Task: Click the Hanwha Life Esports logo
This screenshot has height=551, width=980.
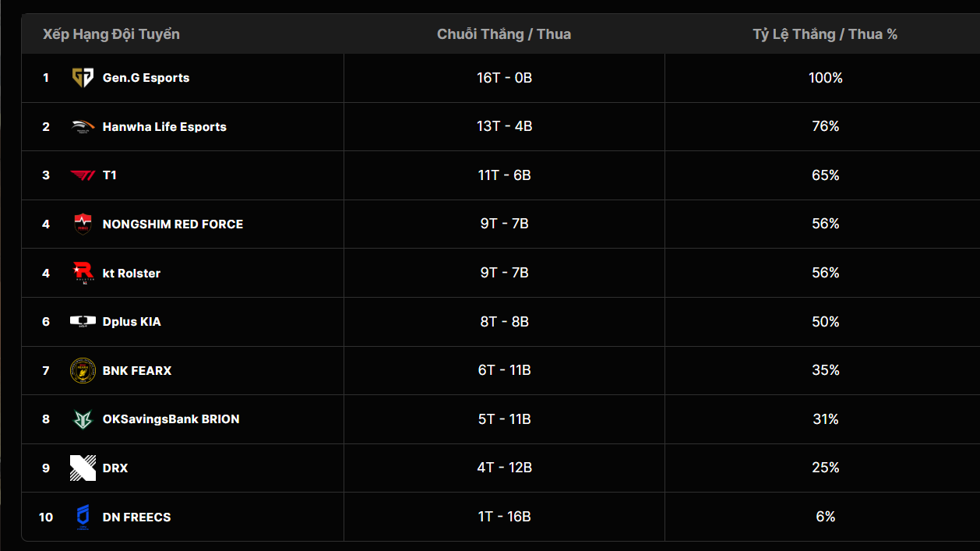Action: click(x=83, y=127)
